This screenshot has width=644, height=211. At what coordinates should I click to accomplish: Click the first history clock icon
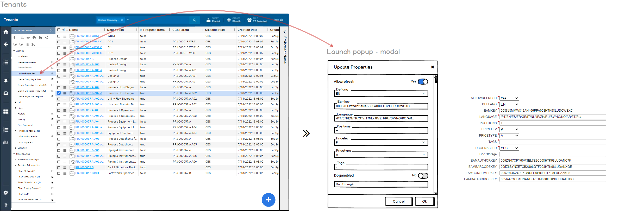(x=15, y=44)
